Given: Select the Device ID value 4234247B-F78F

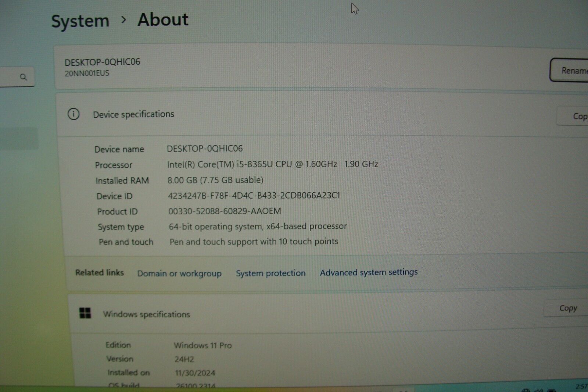Looking at the screenshot, I should (254, 195).
